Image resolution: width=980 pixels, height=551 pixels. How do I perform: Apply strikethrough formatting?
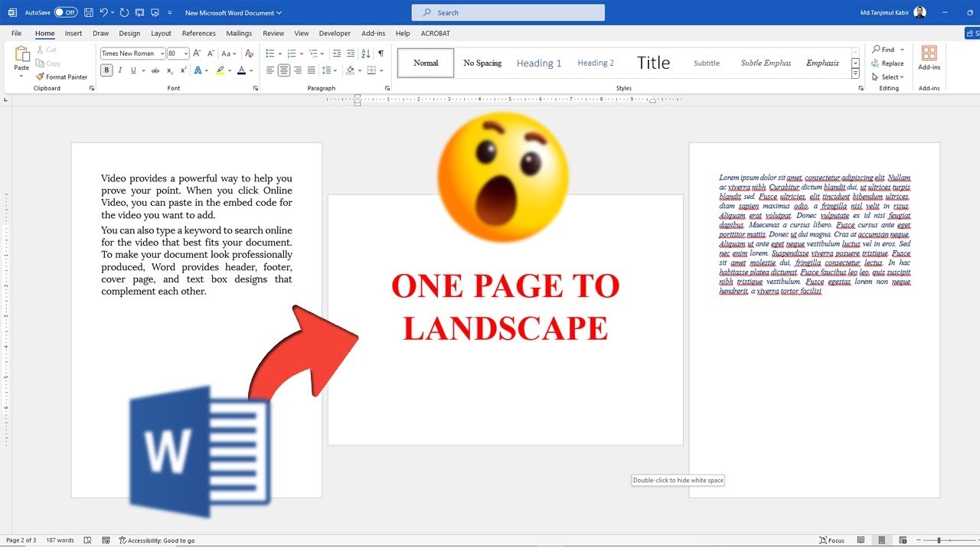tap(155, 70)
